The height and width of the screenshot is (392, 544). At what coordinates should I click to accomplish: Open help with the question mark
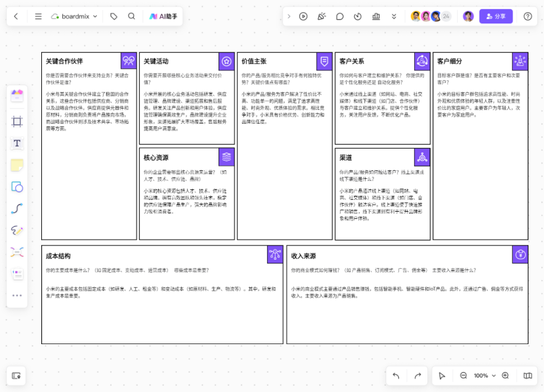click(528, 16)
